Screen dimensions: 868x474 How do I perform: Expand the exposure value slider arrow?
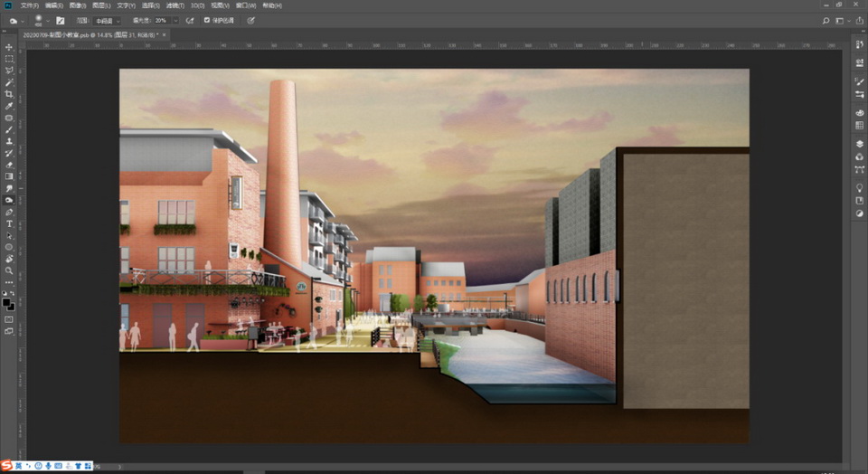tap(174, 19)
